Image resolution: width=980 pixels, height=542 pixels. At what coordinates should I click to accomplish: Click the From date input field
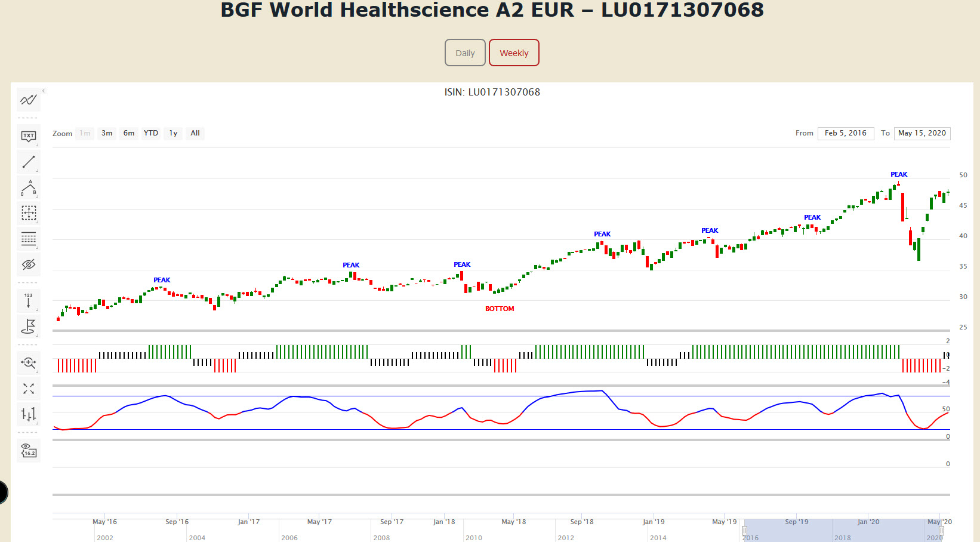pyautogui.click(x=845, y=133)
